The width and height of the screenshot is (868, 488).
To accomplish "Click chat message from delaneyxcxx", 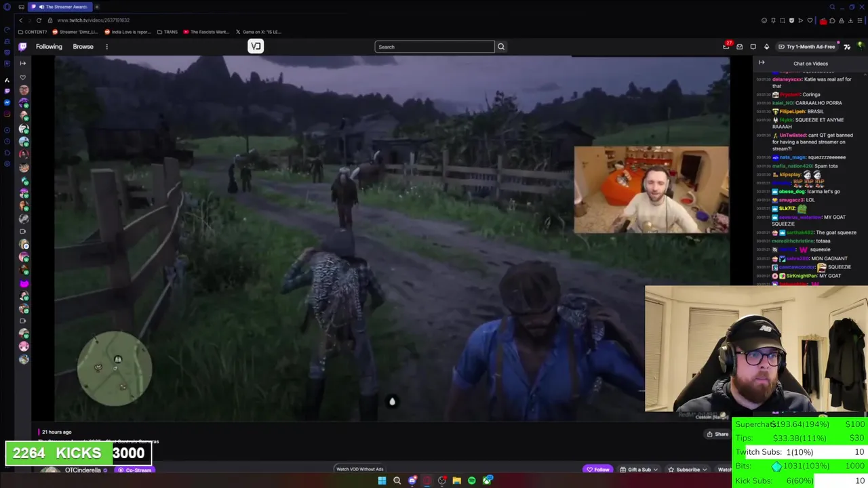I will [810, 83].
